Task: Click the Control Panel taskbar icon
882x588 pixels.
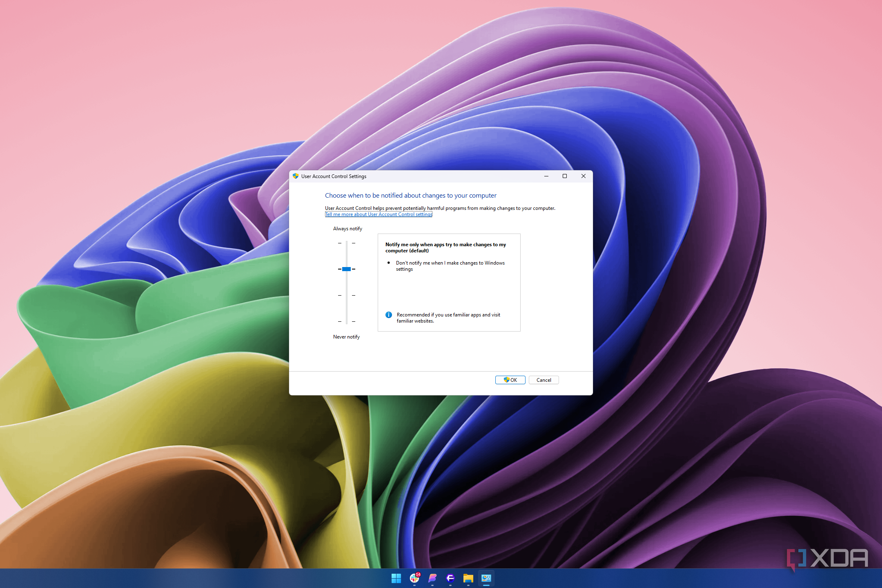Action: [x=486, y=578]
